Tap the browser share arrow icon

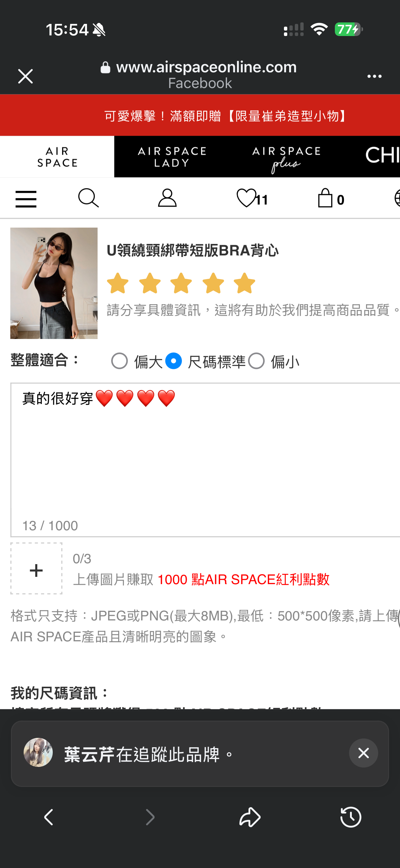pyautogui.click(x=250, y=817)
